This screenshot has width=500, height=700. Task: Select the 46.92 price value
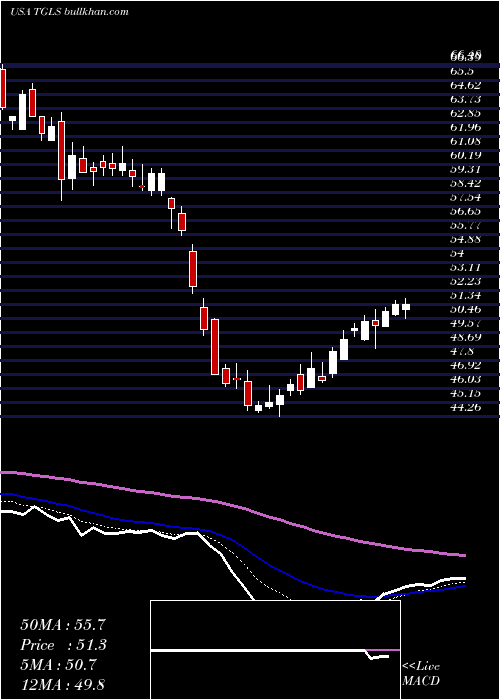tap(466, 365)
